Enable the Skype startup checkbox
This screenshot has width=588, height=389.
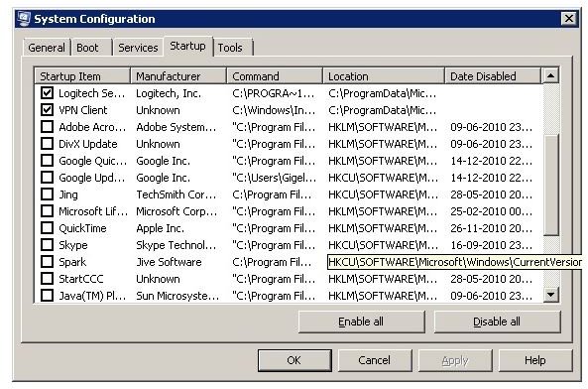coord(47,245)
